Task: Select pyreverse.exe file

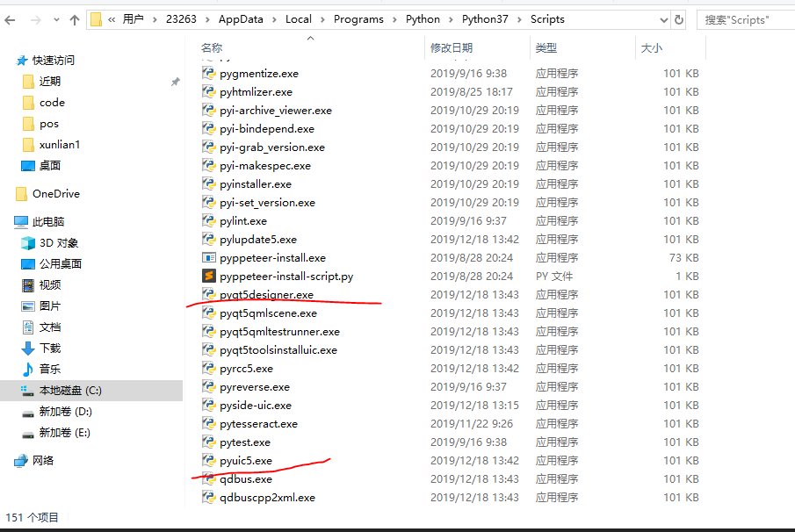Action: click(x=255, y=387)
